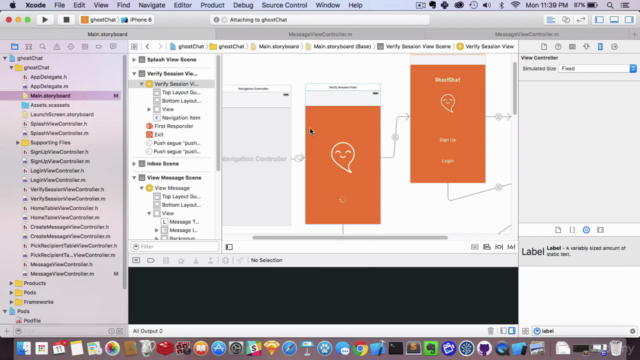This screenshot has height=360, width=640.
Task: Switch to the Version editor
Action: pos(581,20)
